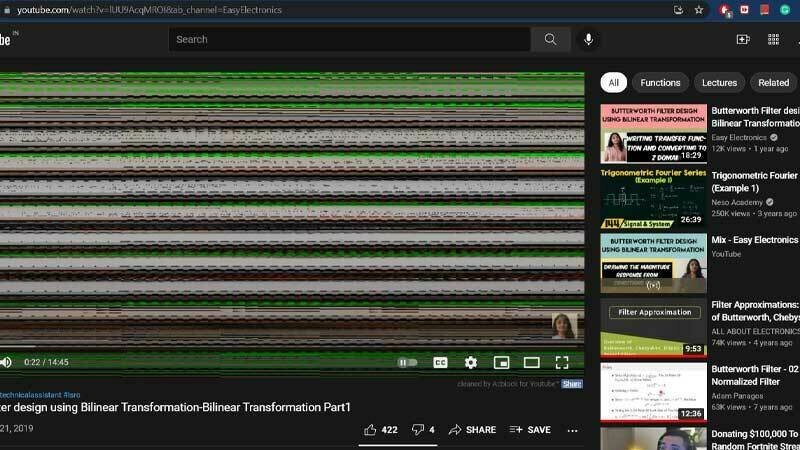Screen dimensions: 800x450
Task: Click the '422' like count
Action: pyautogui.click(x=389, y=430)
